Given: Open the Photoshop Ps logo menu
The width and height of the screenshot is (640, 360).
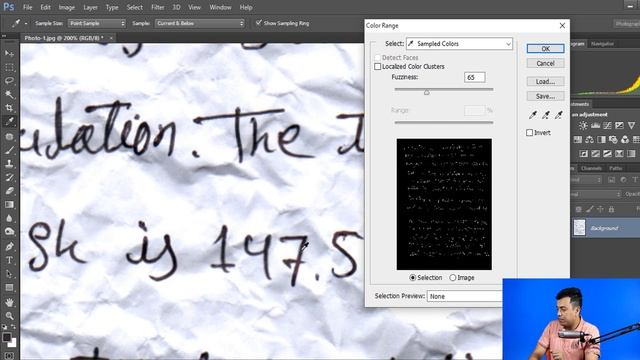Looking at the screenshot, I should pyautogui.click(x=9, y=7).
